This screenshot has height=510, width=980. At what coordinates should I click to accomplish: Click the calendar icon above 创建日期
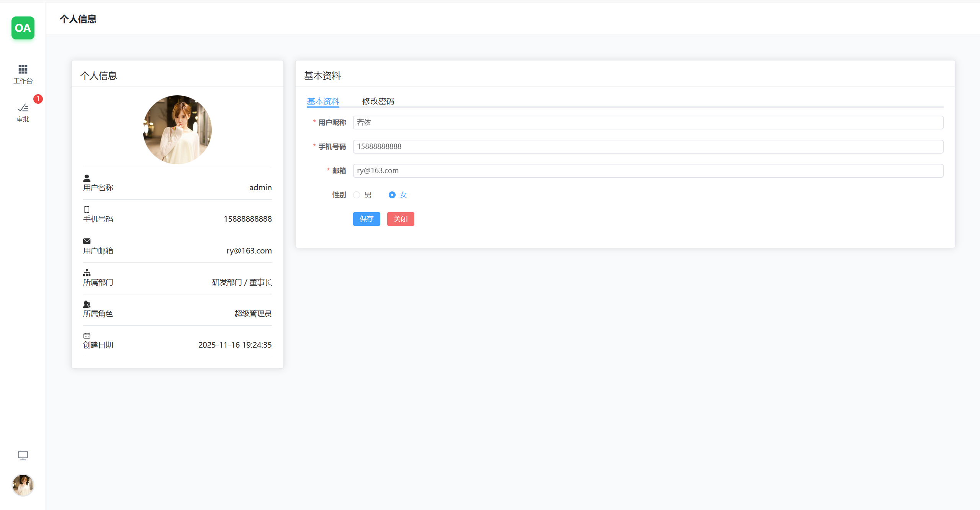[x=87, y=336]
